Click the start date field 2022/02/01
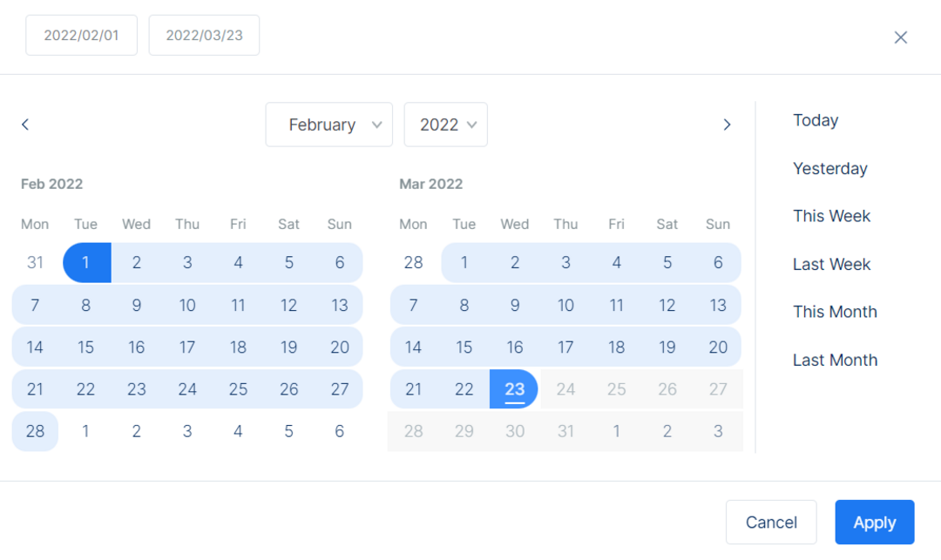 point(81,36)
